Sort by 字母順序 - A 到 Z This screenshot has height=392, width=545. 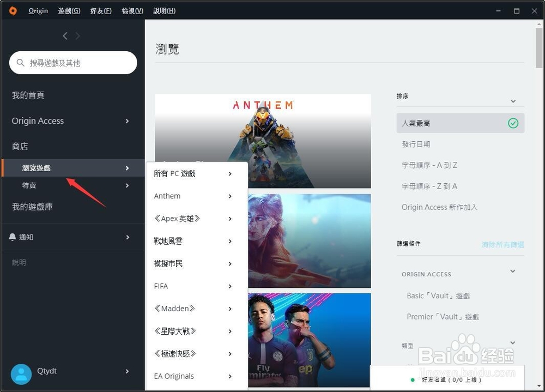[429, 165]
